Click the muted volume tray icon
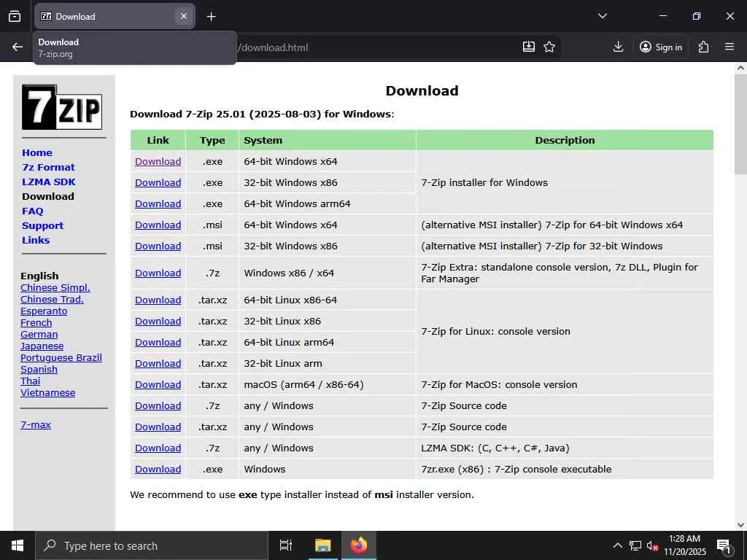The width and height of the screenshot is (747, 560). click(x=652, y=545)
